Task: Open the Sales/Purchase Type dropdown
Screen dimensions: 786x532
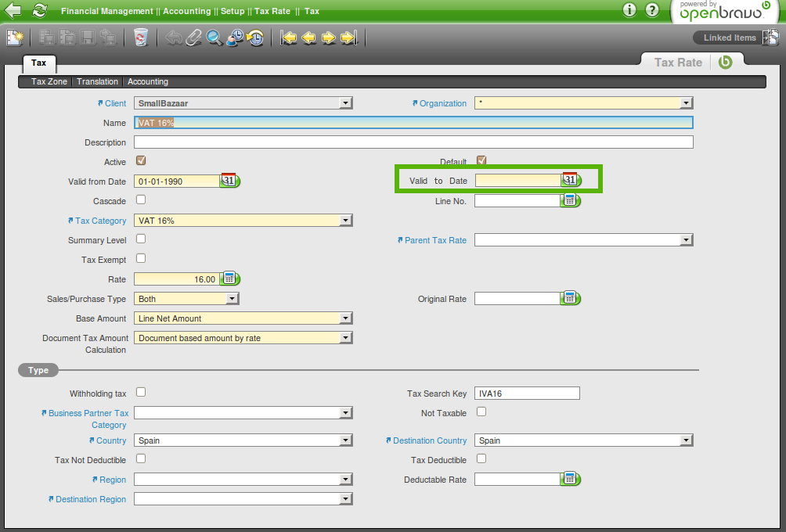Action: 232,299
